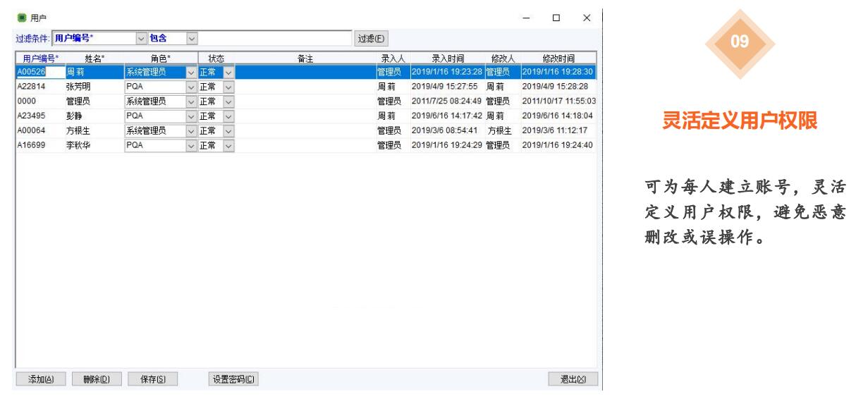Click entry time 2011/7/25 08:24:49
The image size is (868, 406).
tap(447, 101)
